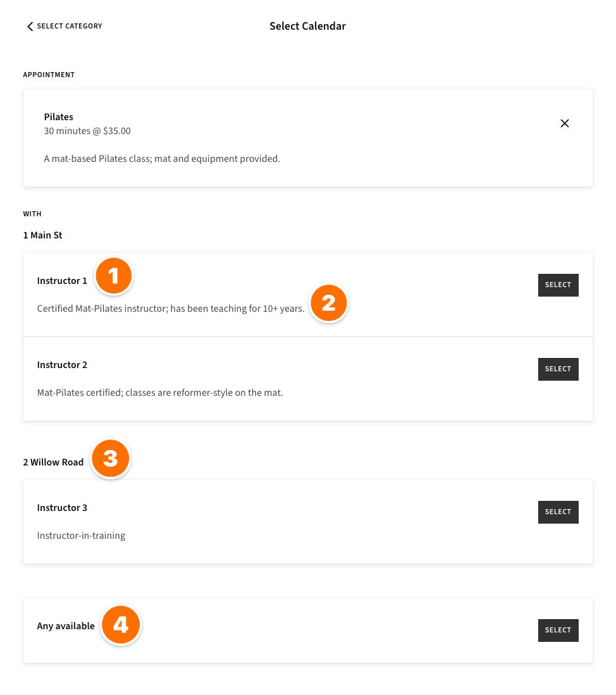Click the Pilates class description text
The width and height of the screenshot is (616, 695).
(x=161, y=158)
